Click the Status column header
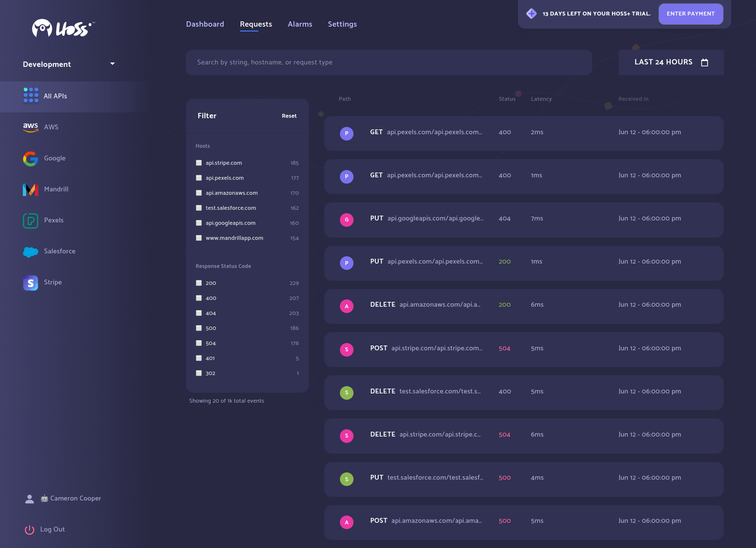Image resolution: width=756 pixels, height=548 pixels. [507, 99]
